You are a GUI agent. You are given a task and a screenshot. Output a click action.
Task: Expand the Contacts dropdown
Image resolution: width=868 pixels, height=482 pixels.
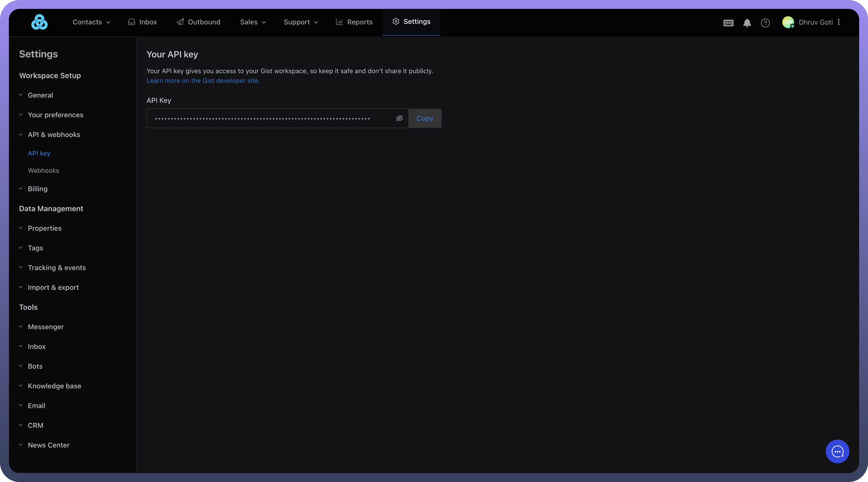pyautogui.click(x=91, y=22)
